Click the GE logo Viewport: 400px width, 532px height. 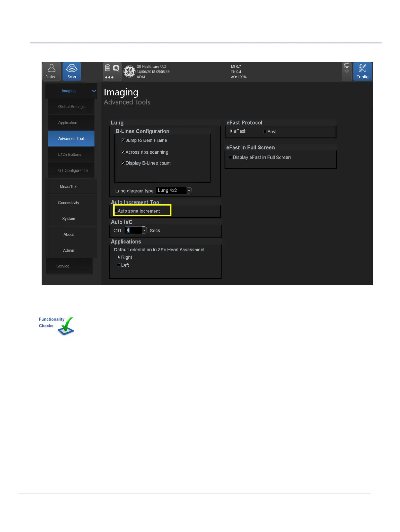tap(129, 71)
